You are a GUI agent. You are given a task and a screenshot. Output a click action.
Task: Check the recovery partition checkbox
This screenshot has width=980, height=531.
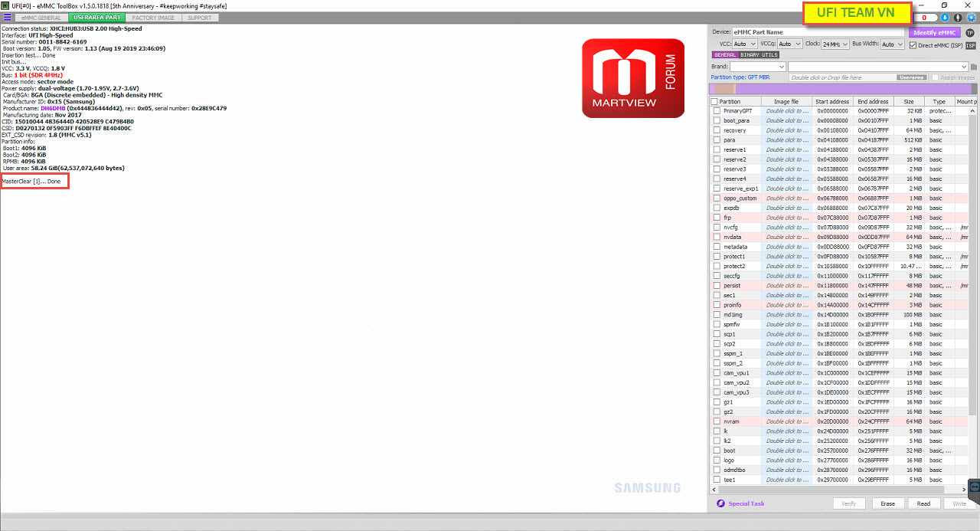point(717,130)
